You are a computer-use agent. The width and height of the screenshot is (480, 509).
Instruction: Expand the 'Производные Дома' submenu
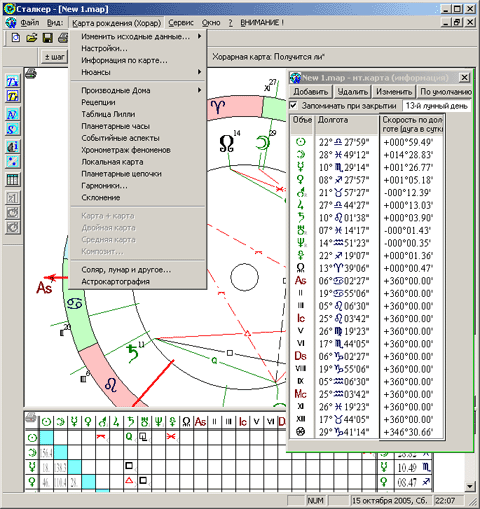139,90
